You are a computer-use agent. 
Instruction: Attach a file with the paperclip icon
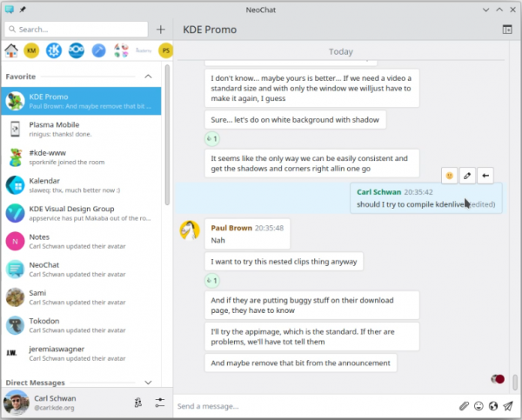pyautogui.click(x=465, y=405)
